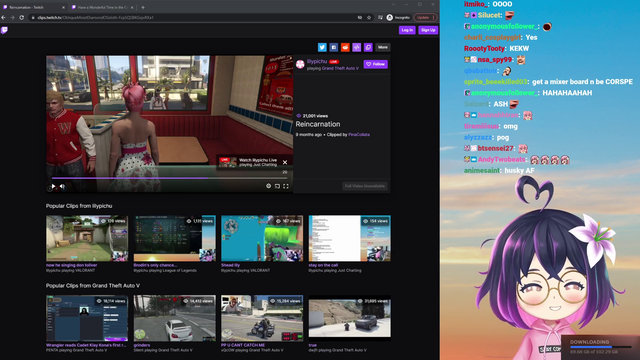Open a new browser tab
640x360 pixels.
click(143, 7)
